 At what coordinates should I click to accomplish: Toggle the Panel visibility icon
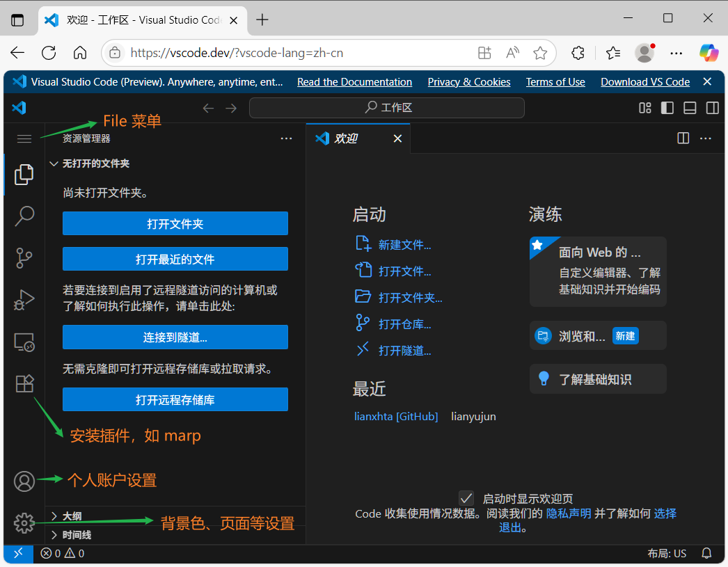(690, 108)
